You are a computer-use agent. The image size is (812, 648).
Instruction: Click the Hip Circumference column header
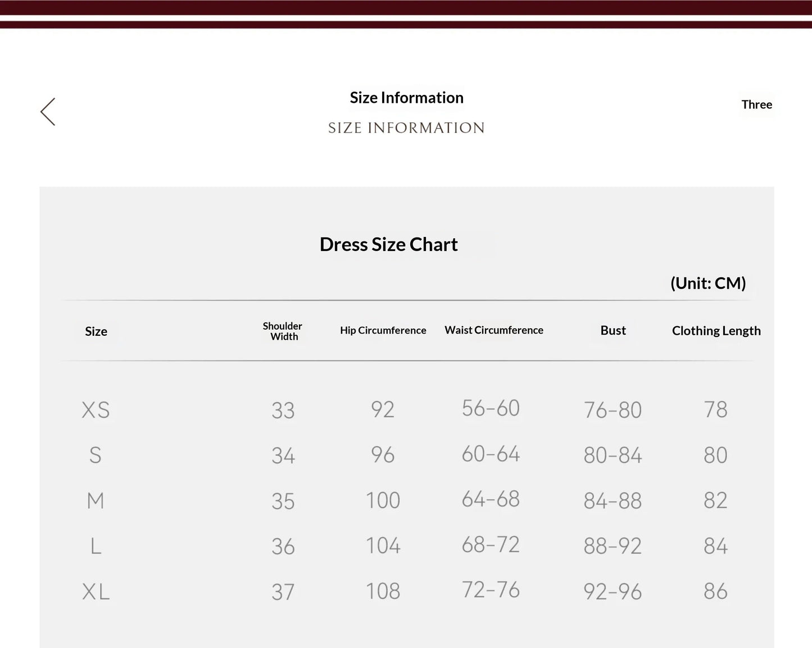(x=383, y=330)
